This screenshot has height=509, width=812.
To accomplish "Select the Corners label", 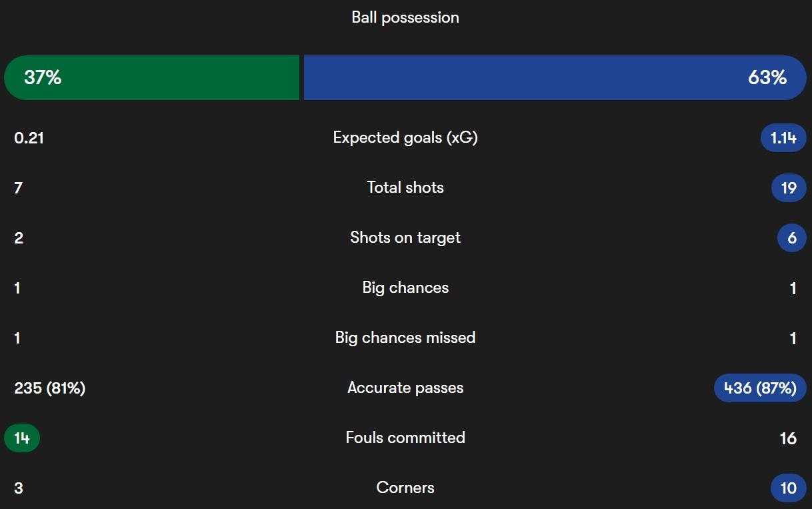I will [405, 488].
